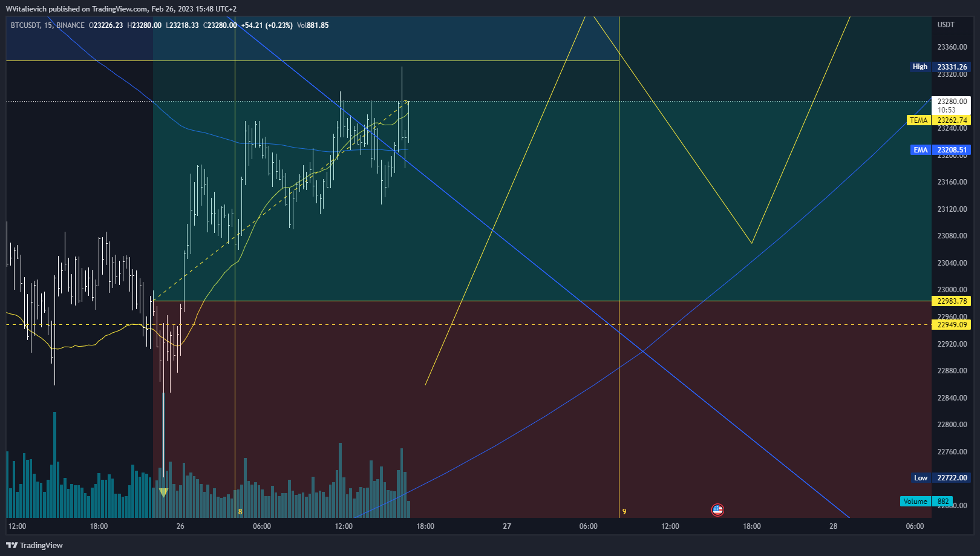
Task: Click the 28 date label on time axis
Action: coord(833,526)
